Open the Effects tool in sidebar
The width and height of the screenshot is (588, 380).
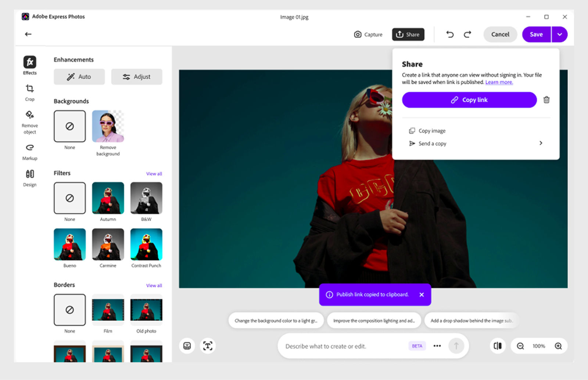coord(30,65)
